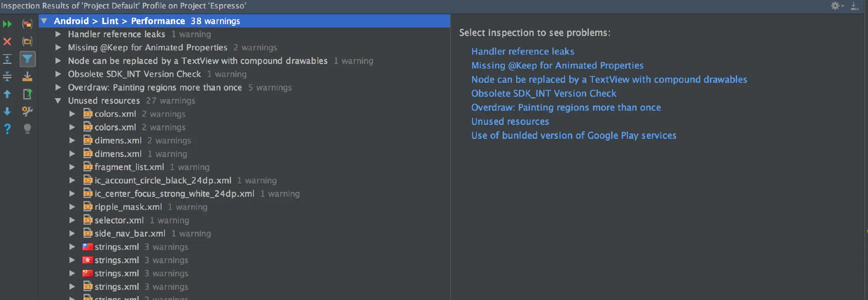Open Google Play services bundled version link

(x=573, y=135)
